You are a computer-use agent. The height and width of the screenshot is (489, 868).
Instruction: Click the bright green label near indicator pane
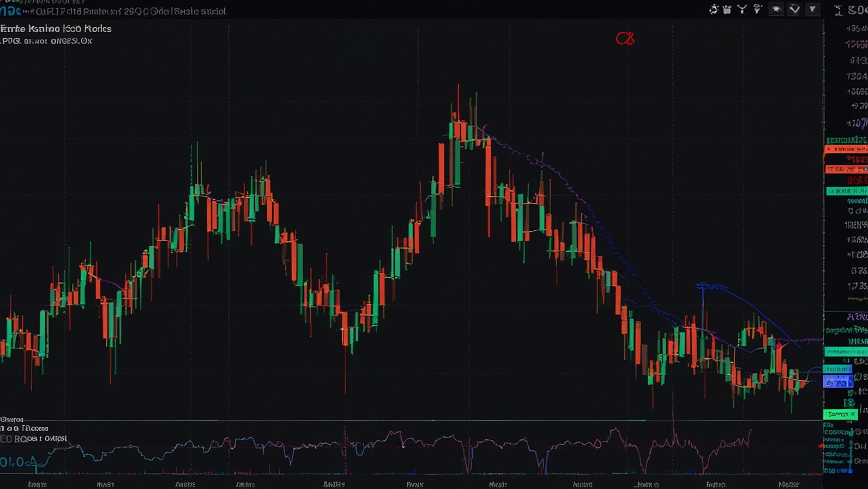coord(840,415)
